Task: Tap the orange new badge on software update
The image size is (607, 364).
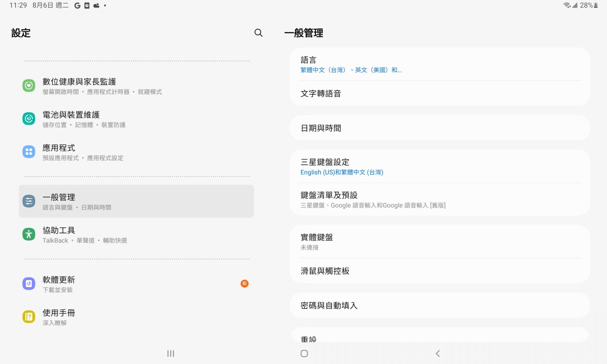Action: (244, 284)
